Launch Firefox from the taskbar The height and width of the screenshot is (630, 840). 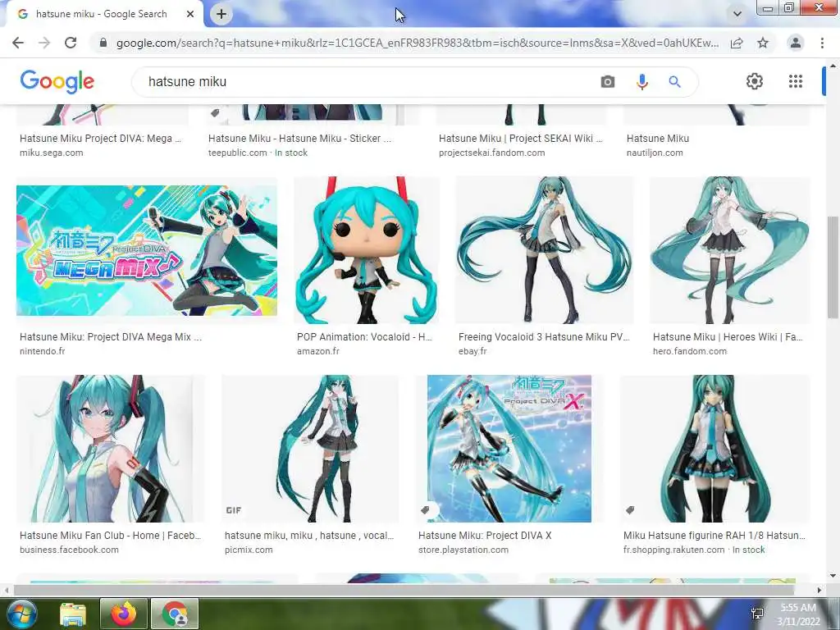coord(123,614)
